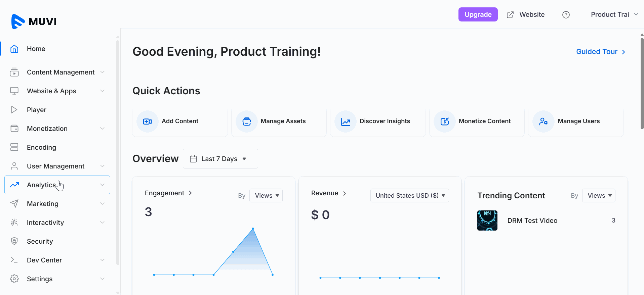Viewport: 644px width, 295px height.
Task: Open the Encoding menu item
Action: (x=41, y=147)
